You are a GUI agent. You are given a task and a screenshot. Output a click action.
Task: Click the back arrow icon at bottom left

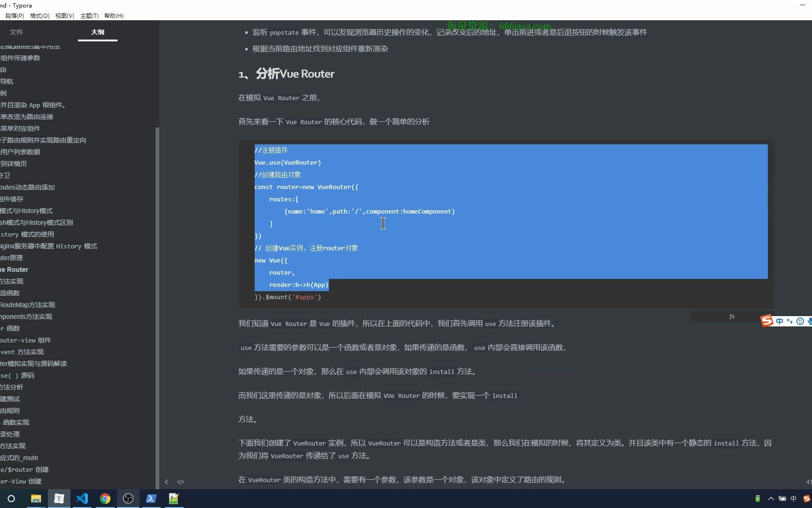pyautogui.click(x=166, y=482)
